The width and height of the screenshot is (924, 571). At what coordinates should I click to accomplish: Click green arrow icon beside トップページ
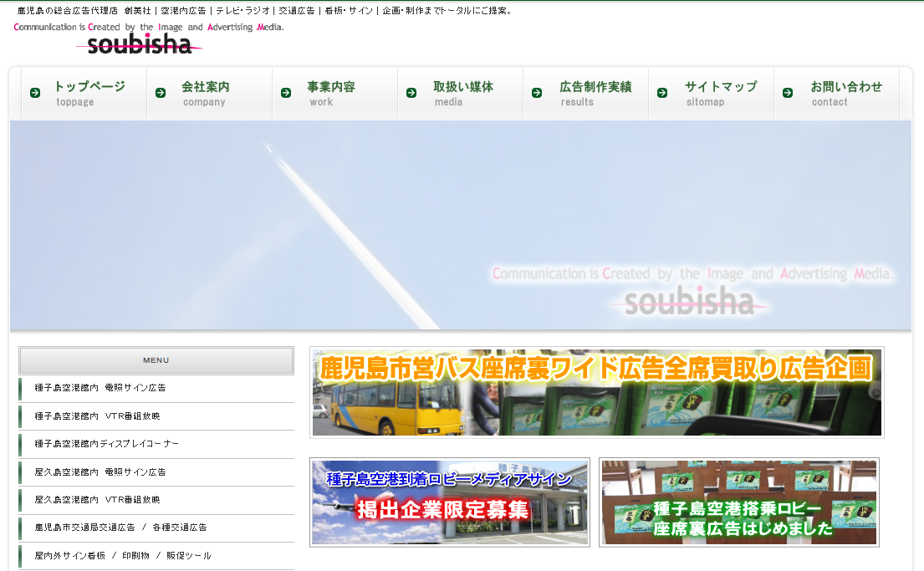(x=35, y=93)
